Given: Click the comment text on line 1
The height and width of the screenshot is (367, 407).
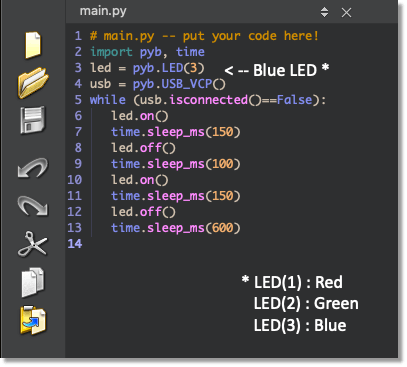Looking at the screenshot, I should 204,36.
